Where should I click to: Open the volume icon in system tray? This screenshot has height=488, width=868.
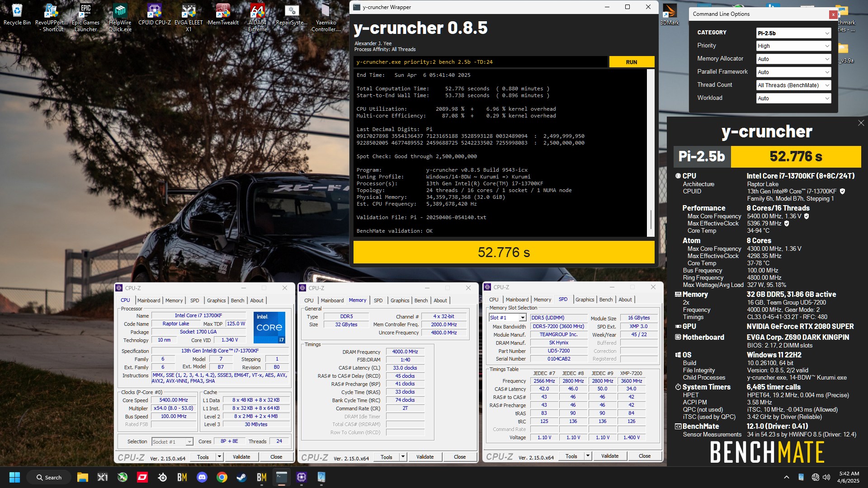(826, 477)
